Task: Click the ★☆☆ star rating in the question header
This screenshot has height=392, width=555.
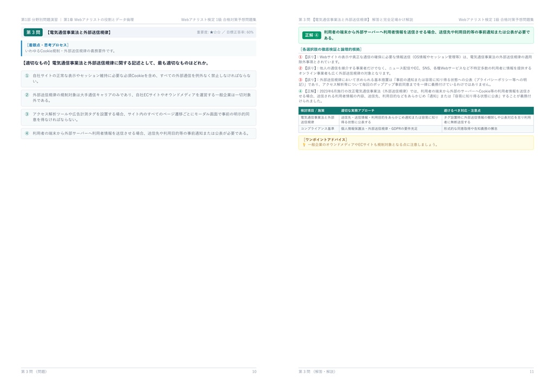Action: pos(215,32)
